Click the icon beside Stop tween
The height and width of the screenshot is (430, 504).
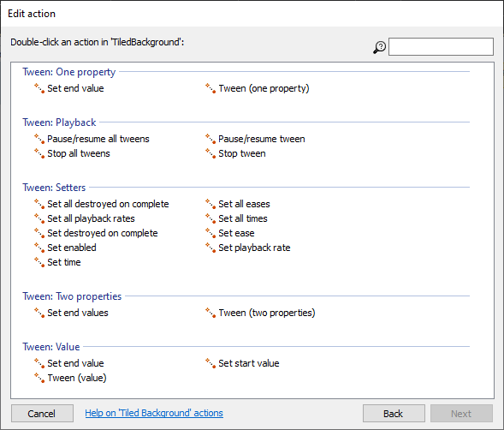[x=210, y=153]
